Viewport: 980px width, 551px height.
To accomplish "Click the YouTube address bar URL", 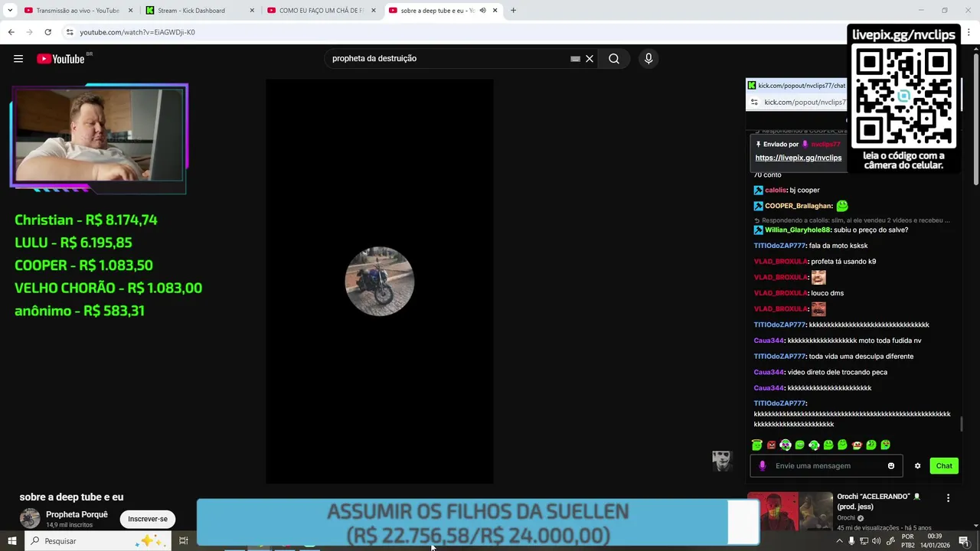I will pos(137,32).
